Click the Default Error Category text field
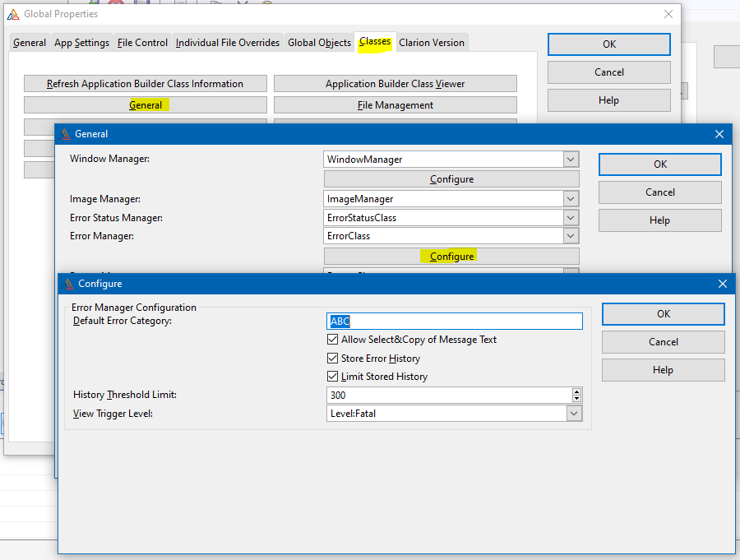The image size is (740, 560). (x=455, y=322)
